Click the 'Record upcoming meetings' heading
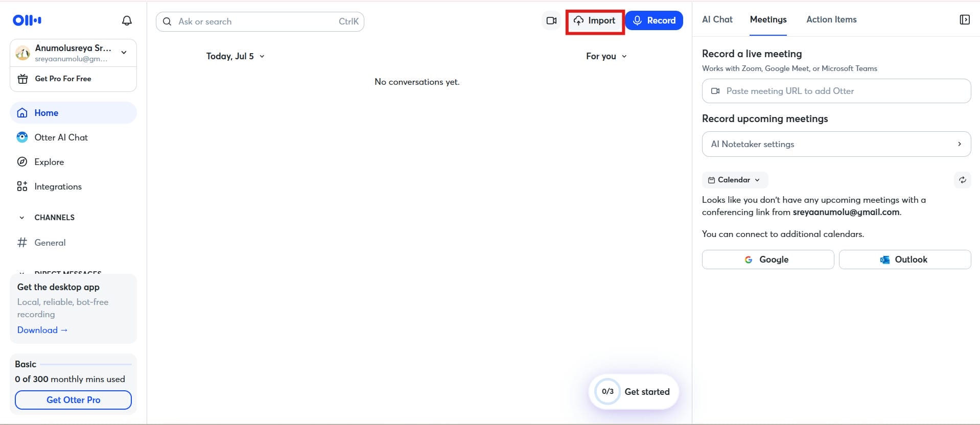The width and height of the screenshot is (980, 425). [x=765, y=119]
